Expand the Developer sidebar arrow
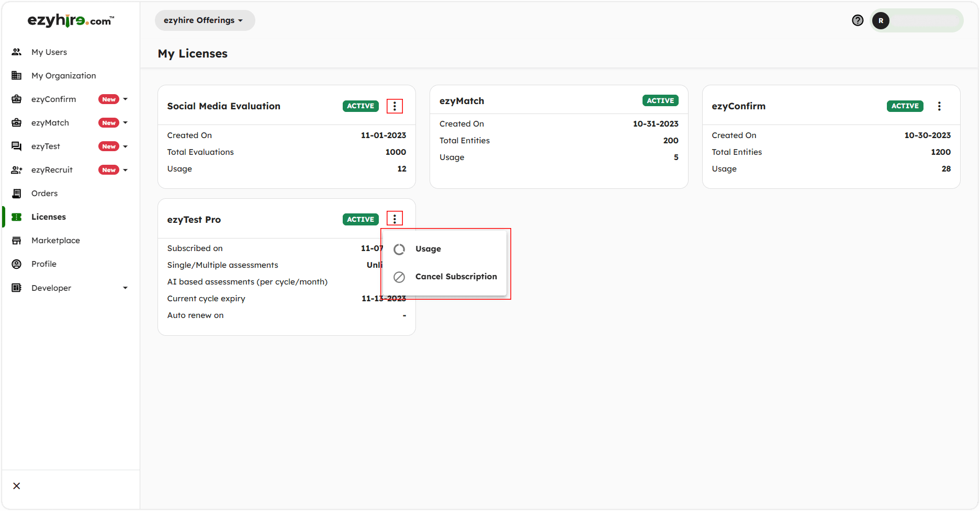The width and height of the screenshot is (980, 511). point(125,288)
